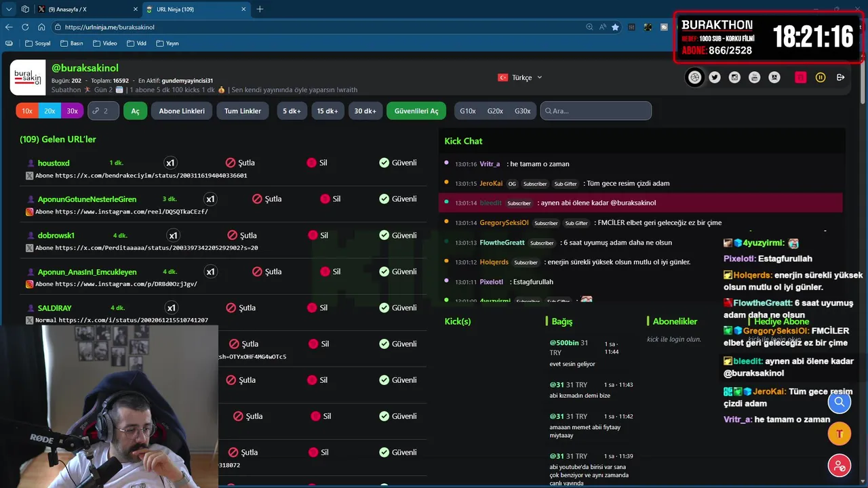The image size is (868, 488).
Task: Toggle the G10x filter
Action: pos(468,110)
